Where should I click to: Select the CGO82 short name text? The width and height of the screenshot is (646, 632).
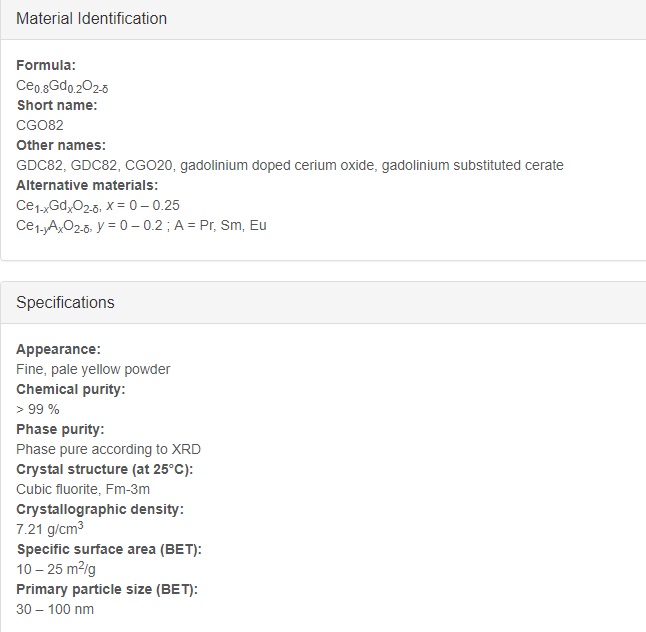pyautogui.click(x=40, y=125)
